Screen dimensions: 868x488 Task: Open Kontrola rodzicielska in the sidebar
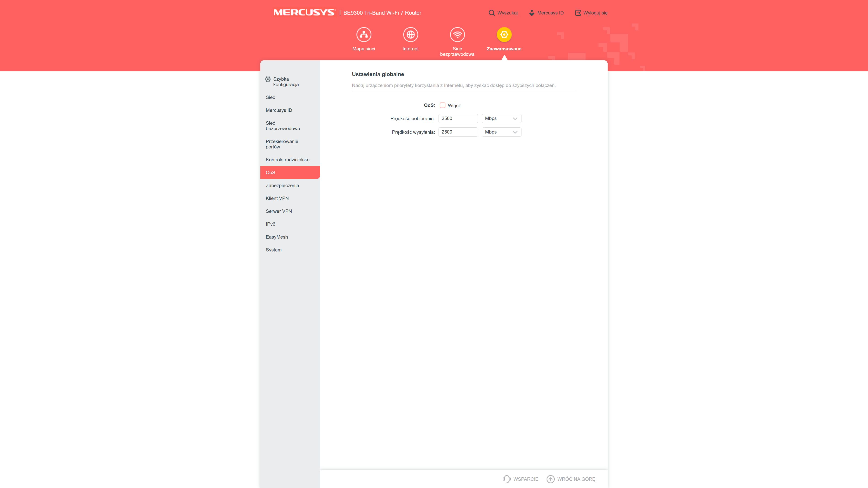click(x=290, y=160)
